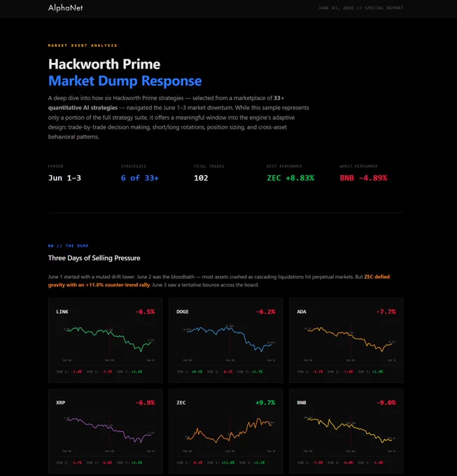This screenshot has width=457, height=476.
Task: Click XRP's Jun 1 '-2.7%' value
Action: (76, 463)
